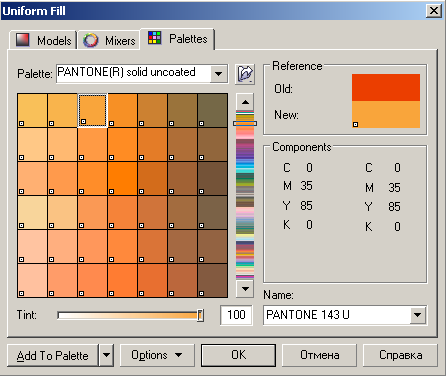Select the fourth swatch in top row
This screenshot has width=446, height=376.
click(x=123, y=110)
